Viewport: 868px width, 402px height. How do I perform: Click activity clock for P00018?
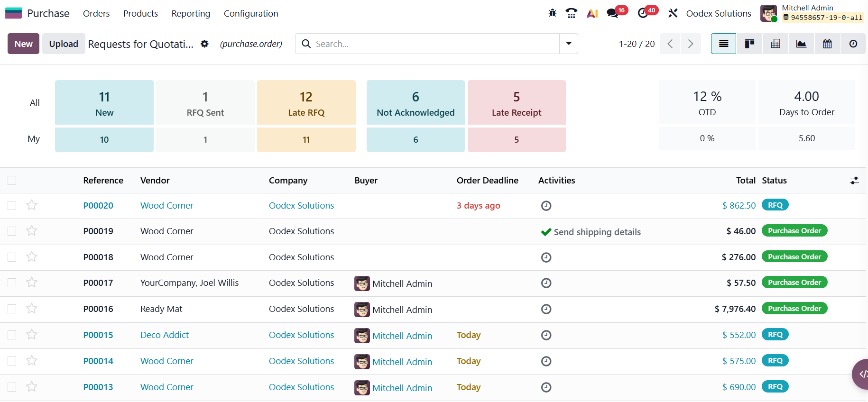546,257
